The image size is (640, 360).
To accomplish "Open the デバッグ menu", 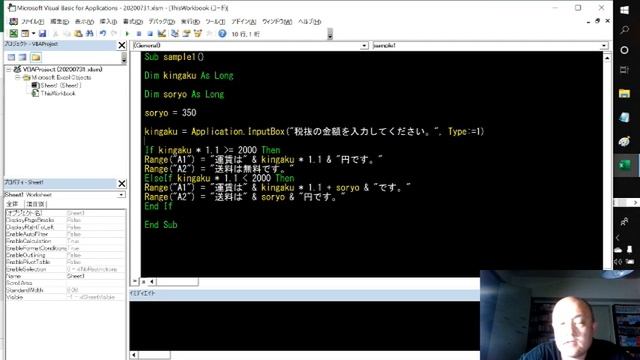I will click(161, 22).
